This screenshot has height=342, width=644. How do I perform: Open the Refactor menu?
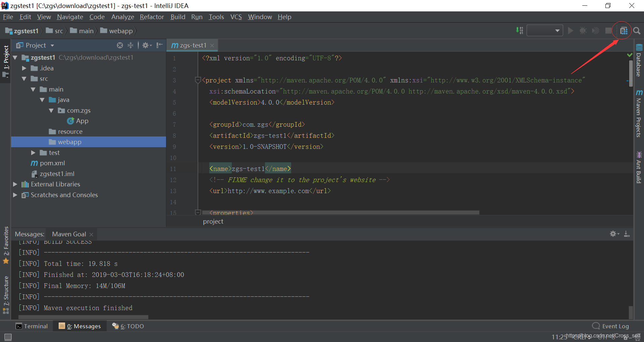pos(152,17)
